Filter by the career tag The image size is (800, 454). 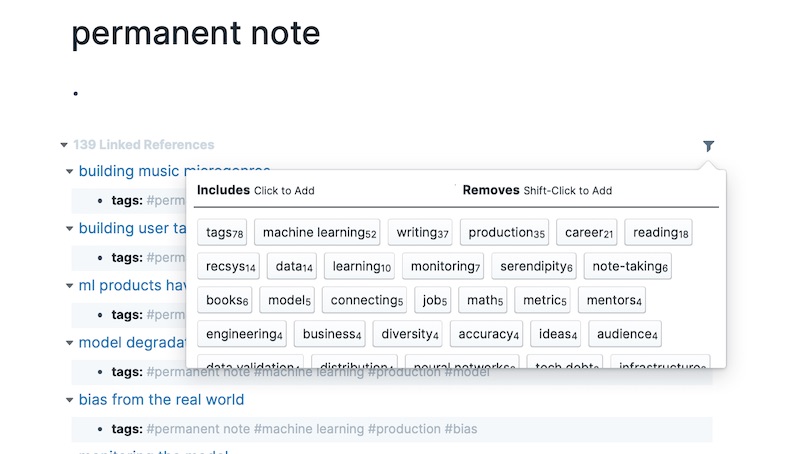(589, 233)
